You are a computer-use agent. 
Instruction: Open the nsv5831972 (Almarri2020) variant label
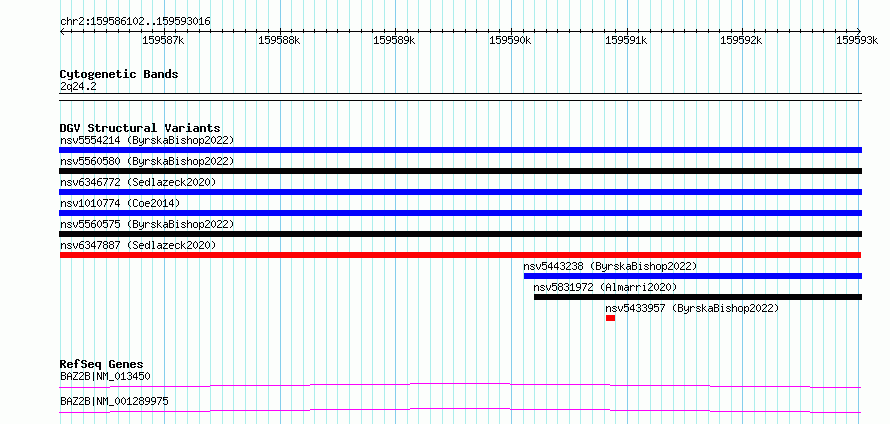tap(606, 287)
